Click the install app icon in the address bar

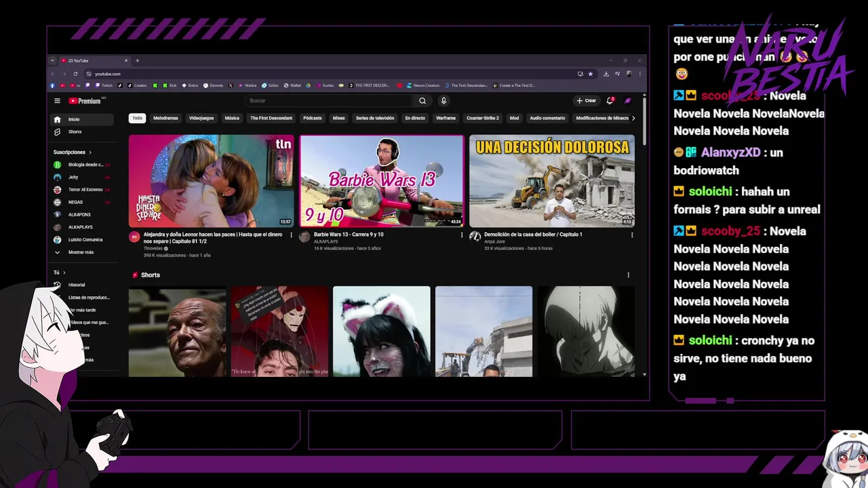(580, 74)
